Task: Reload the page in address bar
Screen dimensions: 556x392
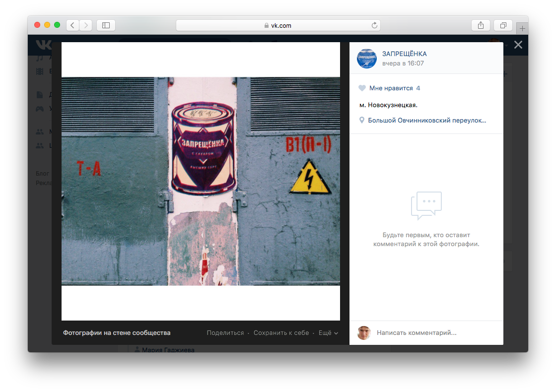Action: 374,25
